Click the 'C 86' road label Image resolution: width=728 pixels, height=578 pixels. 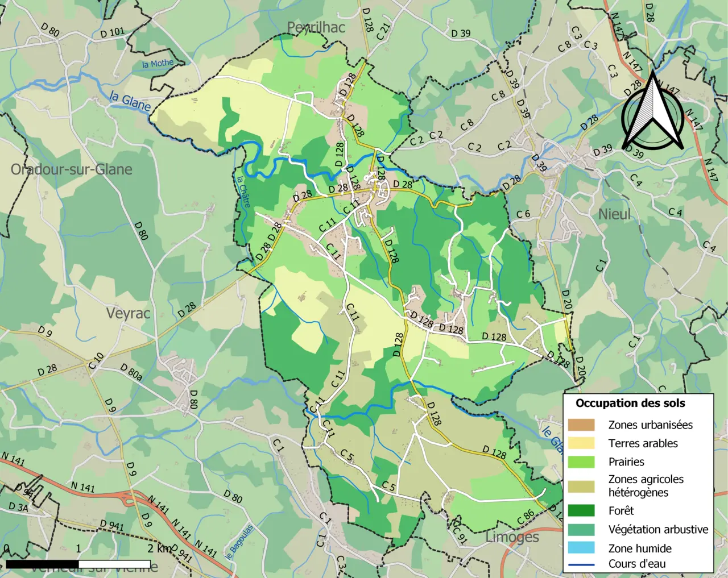coord(526,517)
